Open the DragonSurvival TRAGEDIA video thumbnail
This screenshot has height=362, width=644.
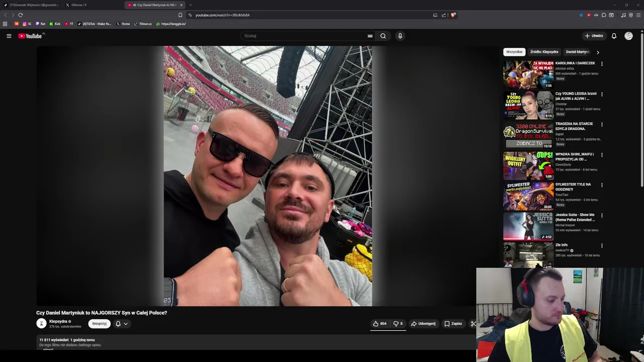528,135
